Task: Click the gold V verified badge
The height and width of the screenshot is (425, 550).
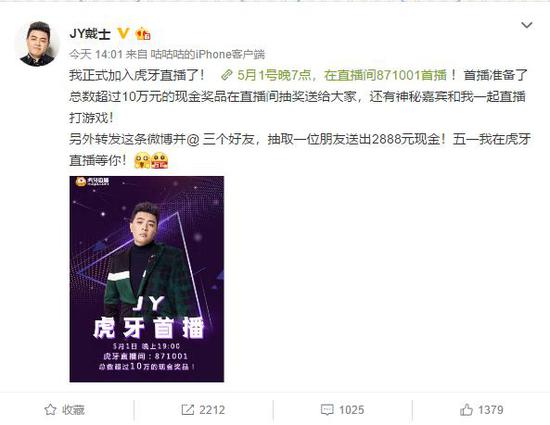Action: pos(123,34)
